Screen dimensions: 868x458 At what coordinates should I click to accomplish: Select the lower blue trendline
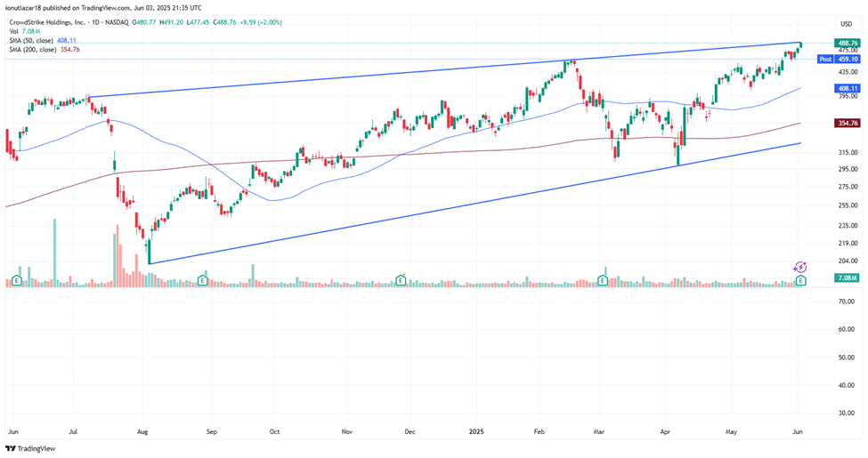pos(445,208)
